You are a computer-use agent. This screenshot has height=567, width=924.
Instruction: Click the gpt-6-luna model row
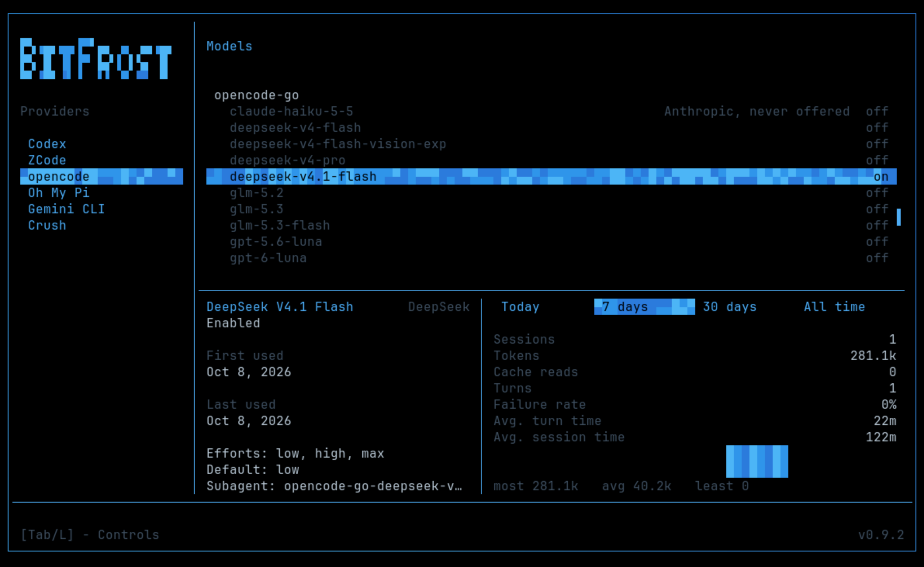click(551, 258)
